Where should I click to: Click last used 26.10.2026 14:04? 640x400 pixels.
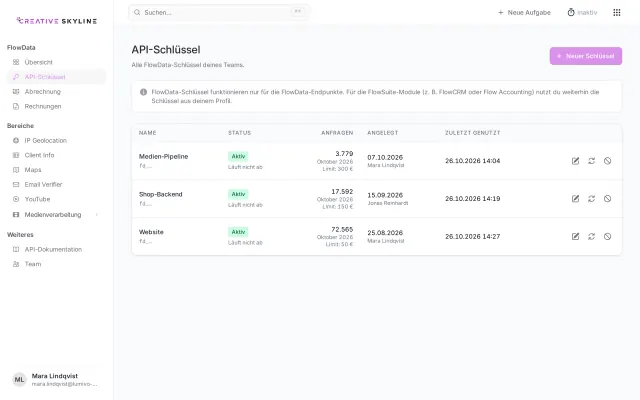472,161
